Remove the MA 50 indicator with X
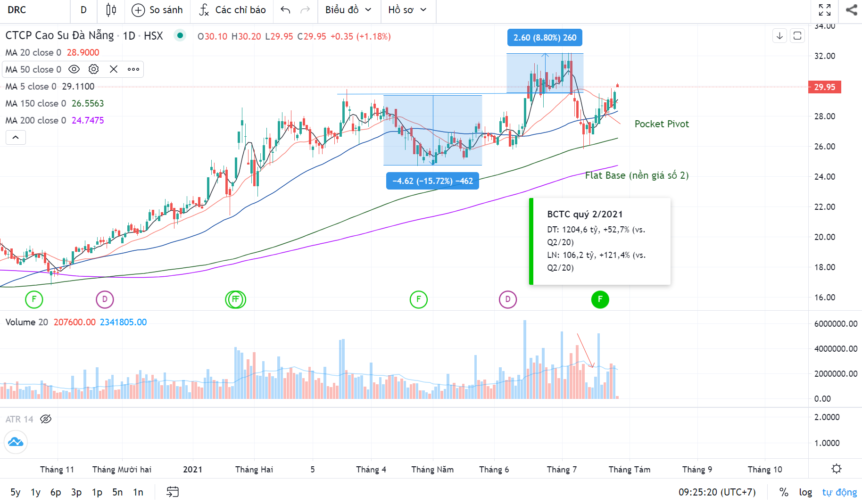This screenshot has height=504, width=862. coord(114,69)
